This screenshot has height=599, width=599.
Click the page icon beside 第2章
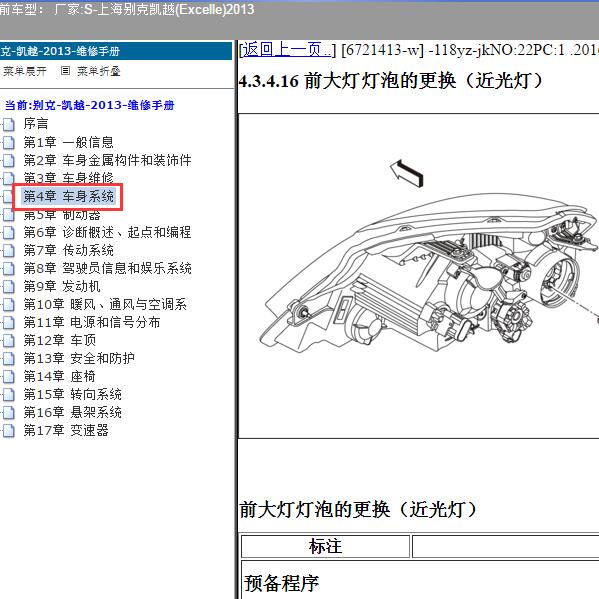8,160
